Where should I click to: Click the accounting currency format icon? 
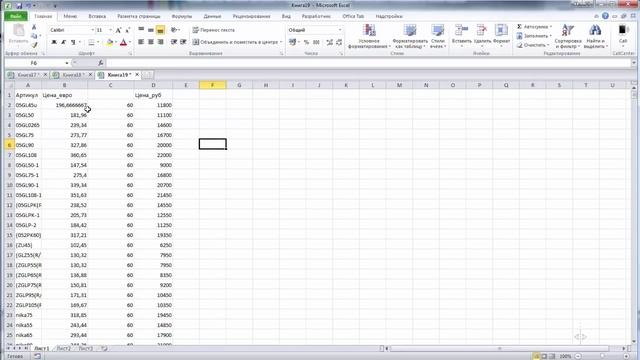(x=292, y=42)
